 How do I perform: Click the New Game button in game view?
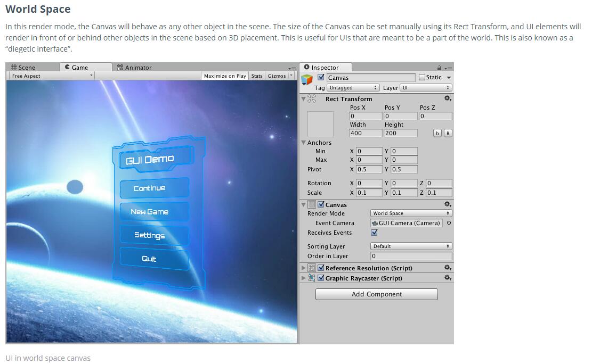154,212
